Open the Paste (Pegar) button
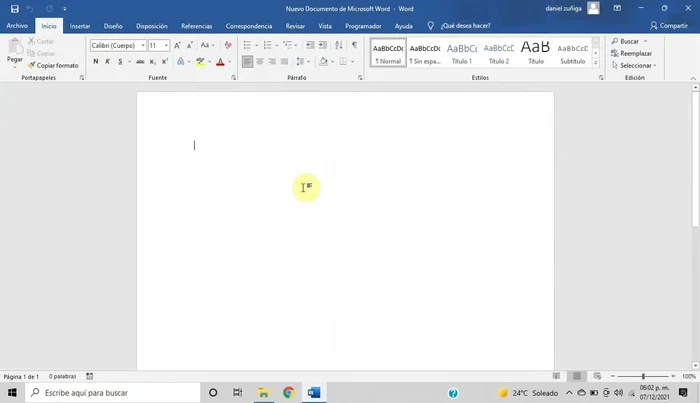Image resolution: width=700 pixels, height=403 pixels. (x=15, y=54)
